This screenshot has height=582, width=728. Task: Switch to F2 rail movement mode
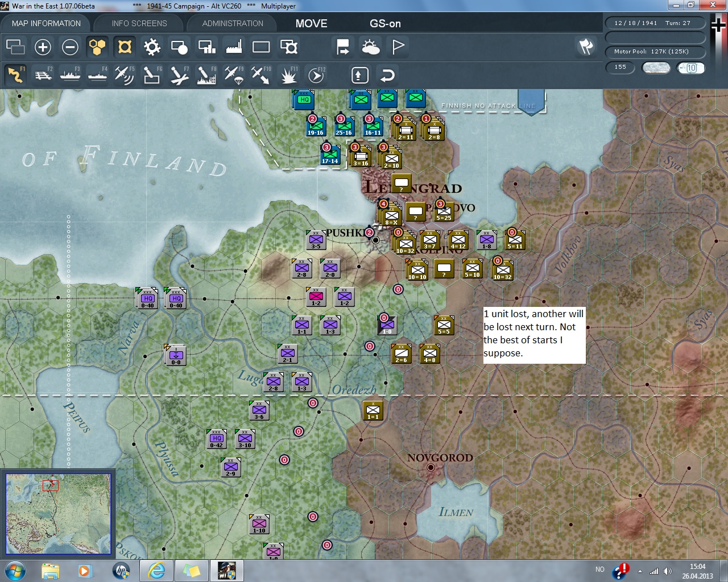43,75
